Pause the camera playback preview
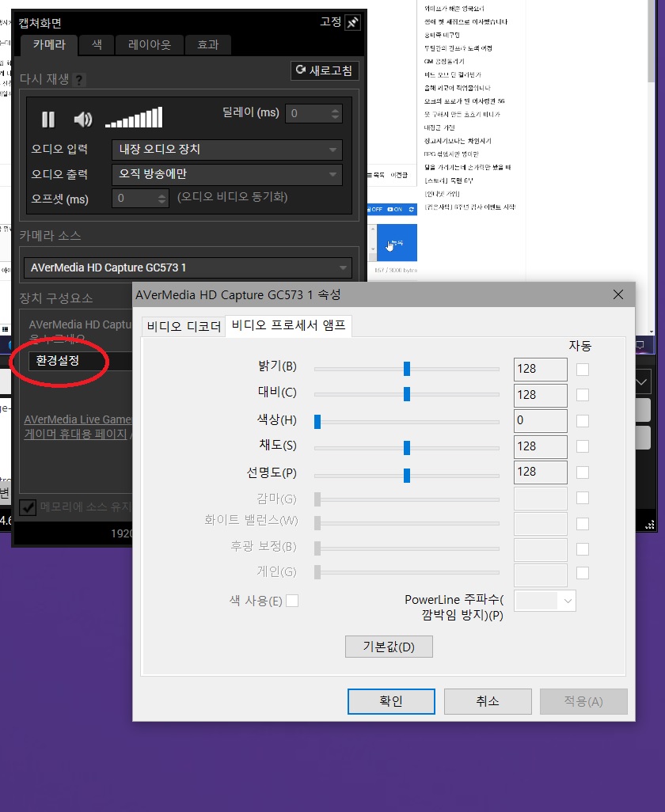 (48, 119)
